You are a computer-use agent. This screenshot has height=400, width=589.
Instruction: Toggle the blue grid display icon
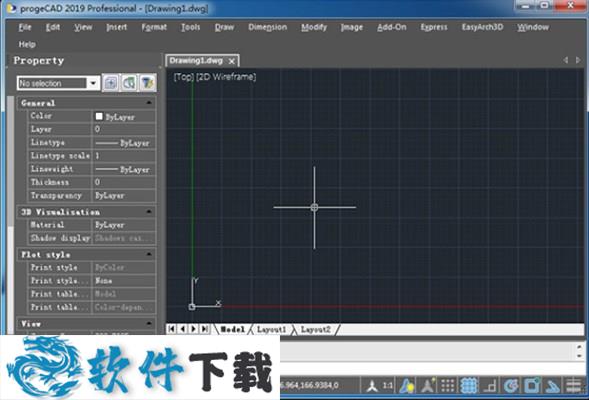[x=469, y=386]
